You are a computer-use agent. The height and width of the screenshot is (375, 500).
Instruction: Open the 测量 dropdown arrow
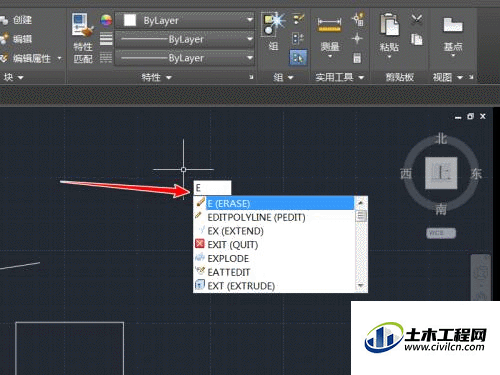pos(330,56)
